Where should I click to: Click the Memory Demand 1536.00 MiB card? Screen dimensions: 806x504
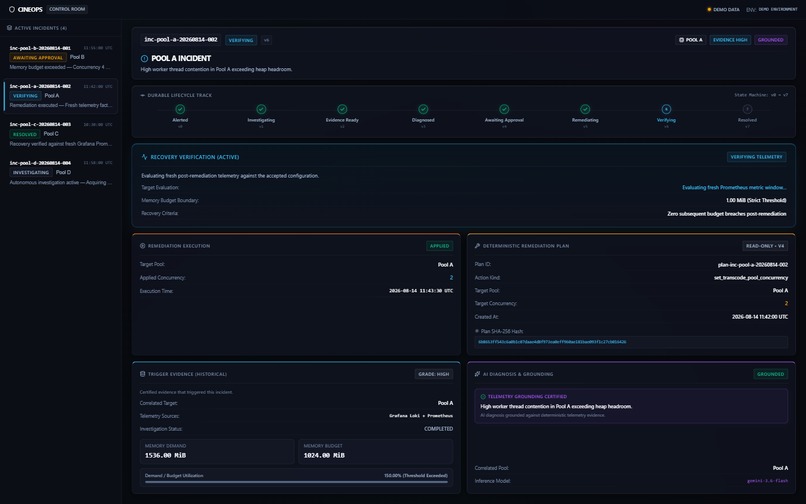point(217,451)
